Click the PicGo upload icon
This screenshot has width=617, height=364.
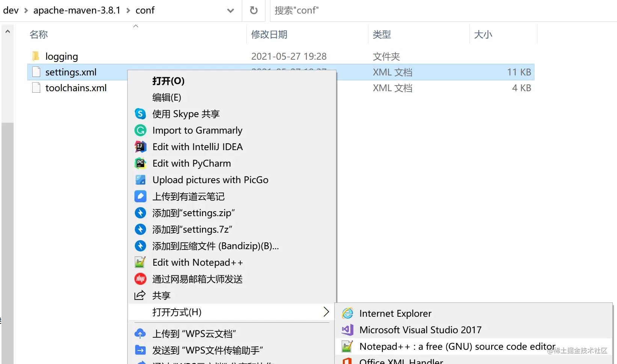pos(140,180)
